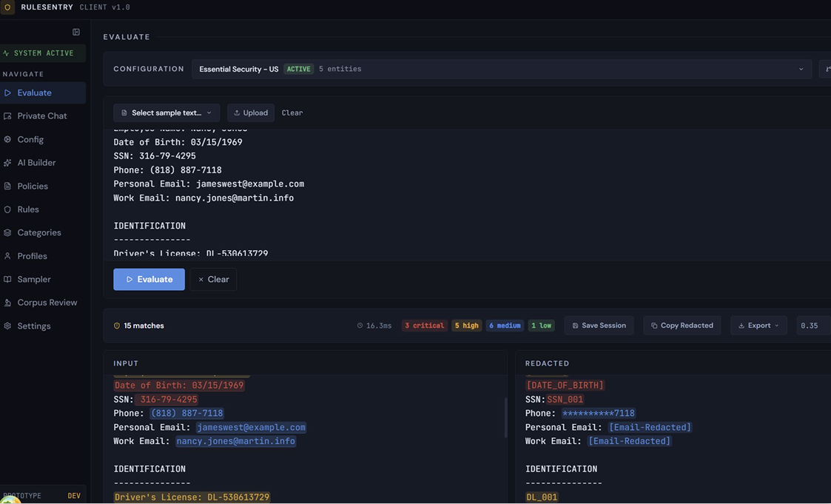Click the Copy Redacted button

[682, 326]
